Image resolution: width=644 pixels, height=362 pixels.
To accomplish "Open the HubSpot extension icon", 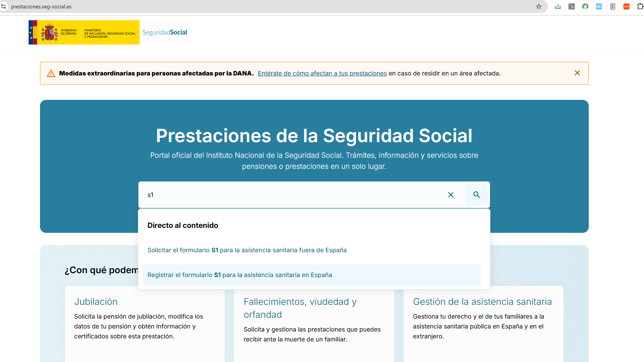I will pos(571,6).
